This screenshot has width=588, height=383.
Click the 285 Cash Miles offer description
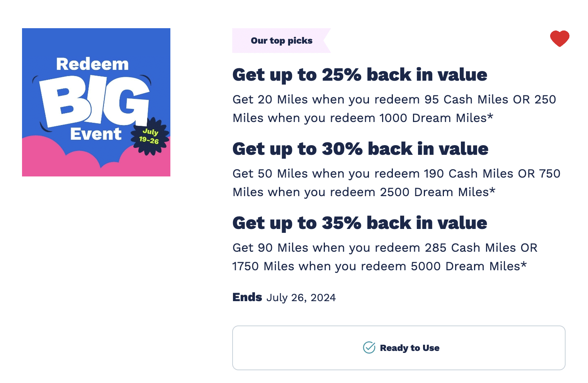(x=384, y=257)
